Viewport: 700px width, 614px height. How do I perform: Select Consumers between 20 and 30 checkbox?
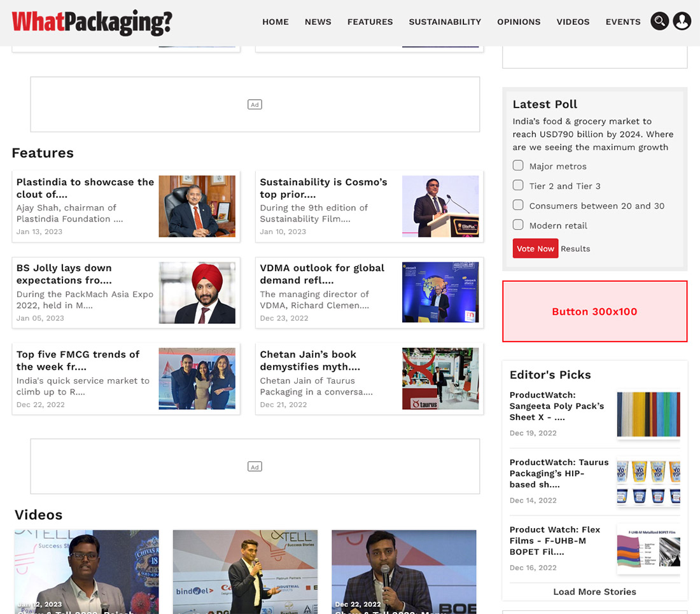tap(518, 205)
